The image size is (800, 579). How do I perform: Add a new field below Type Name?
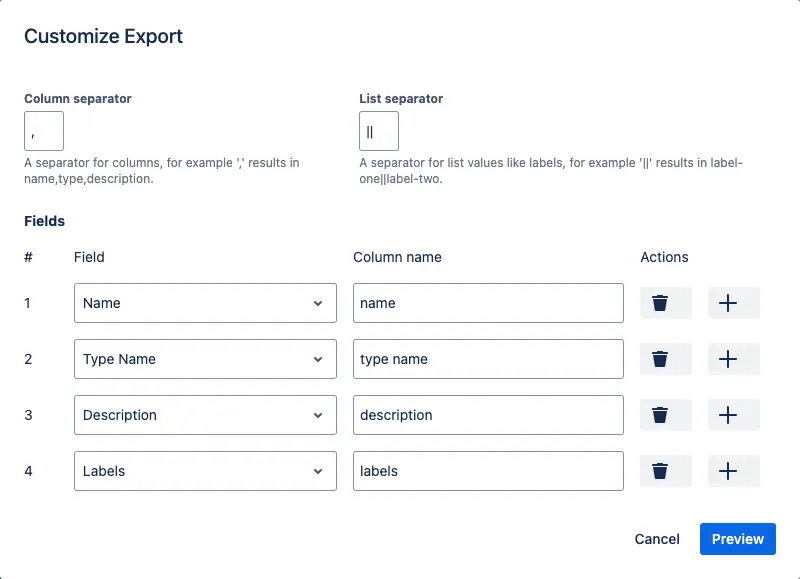(x=728, y=359)
